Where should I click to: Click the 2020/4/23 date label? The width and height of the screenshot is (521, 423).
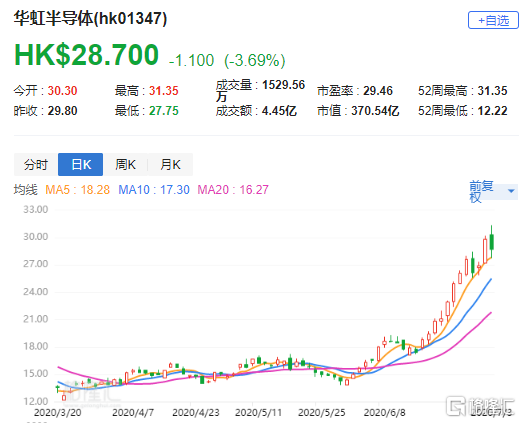coord(196,413)
